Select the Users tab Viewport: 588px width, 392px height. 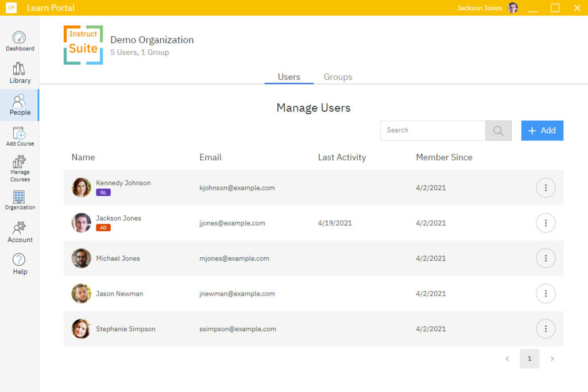(289, 76)
